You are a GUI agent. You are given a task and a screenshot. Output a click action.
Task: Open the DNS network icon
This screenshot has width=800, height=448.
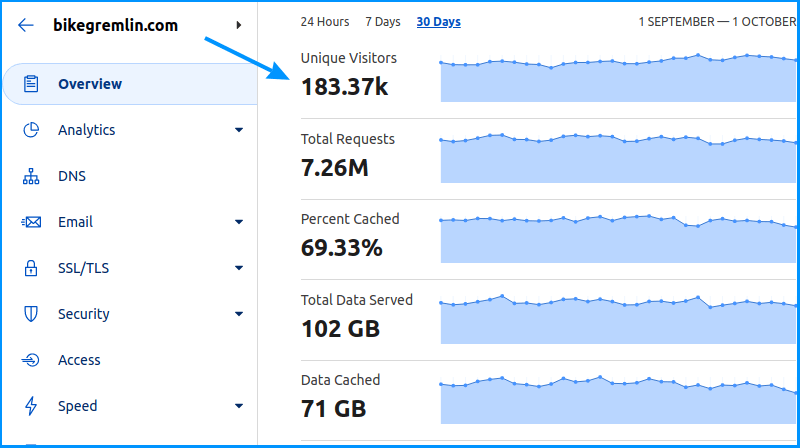31,176
